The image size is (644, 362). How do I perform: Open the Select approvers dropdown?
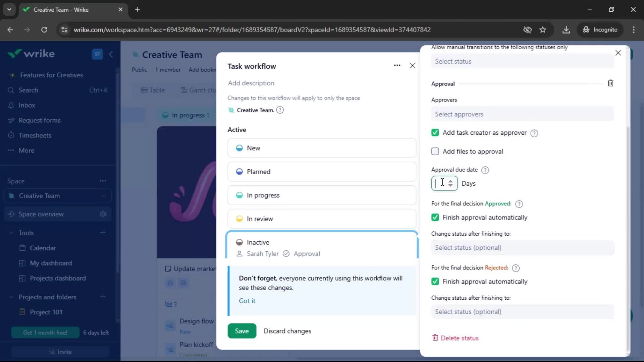click(x=523, y=114)
